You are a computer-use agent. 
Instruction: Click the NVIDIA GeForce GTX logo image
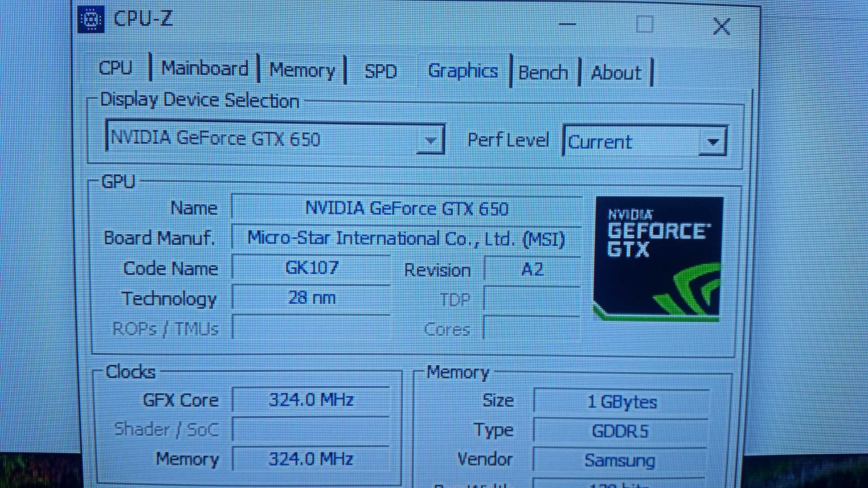pos(658,259)
